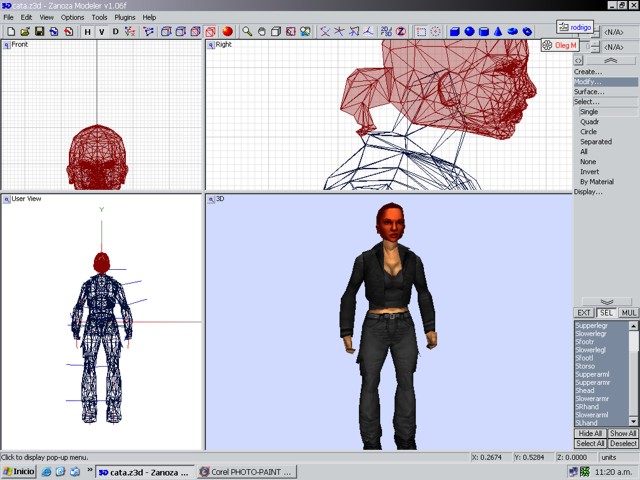Create a torus with the blue ring icon
The height and width of the screenshot is (480, 640).
coord(513,31)
